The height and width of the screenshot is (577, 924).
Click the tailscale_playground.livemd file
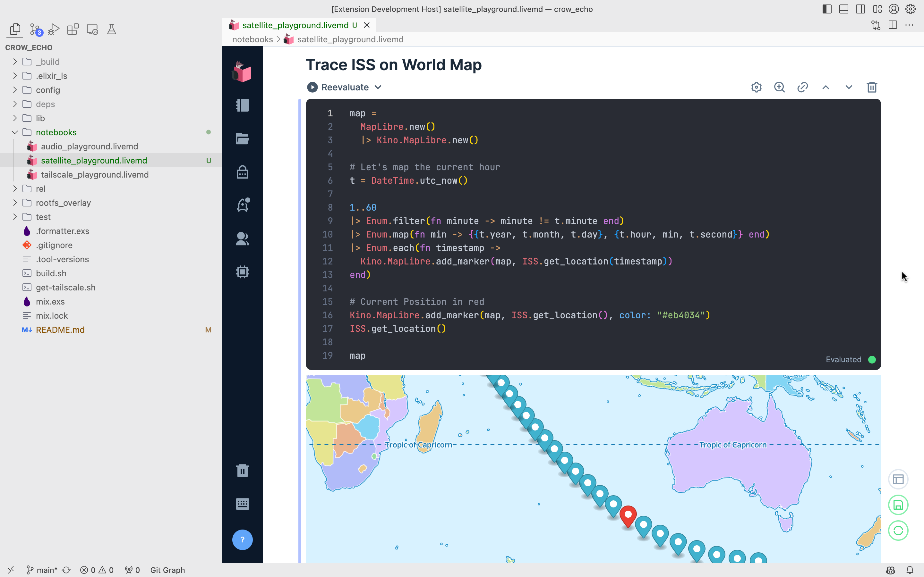(94, 174)
